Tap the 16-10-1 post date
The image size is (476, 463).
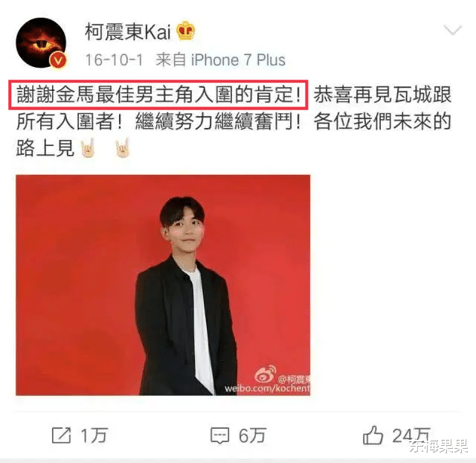coord(114,60)
